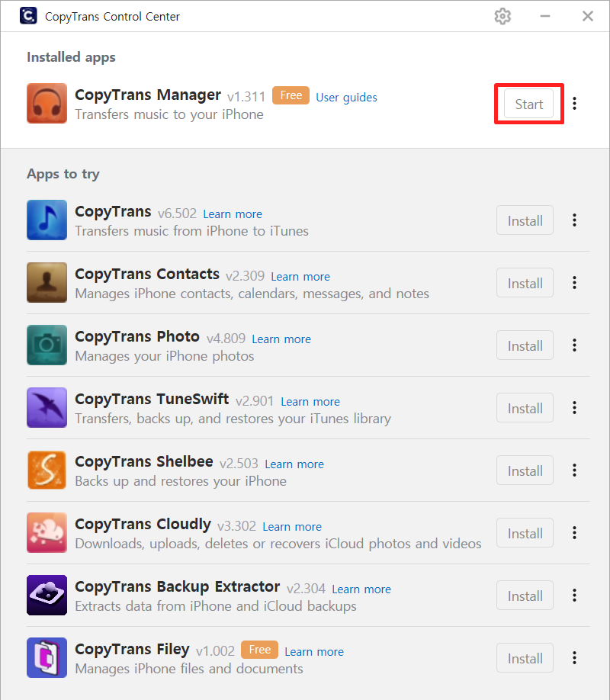Image resolution: width=610 pixels, height=700 pixels.
Task: Open settings gear in title bar
Action: [502, 17]
